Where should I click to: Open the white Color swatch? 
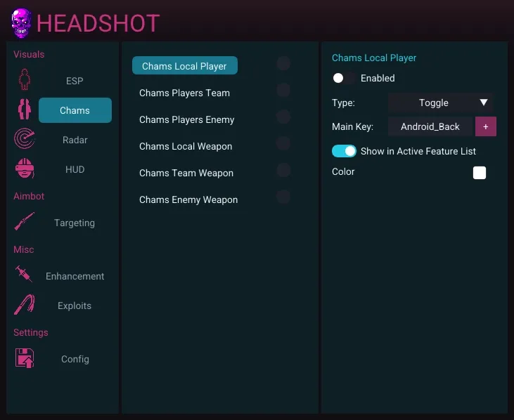[x=479, y=173]
